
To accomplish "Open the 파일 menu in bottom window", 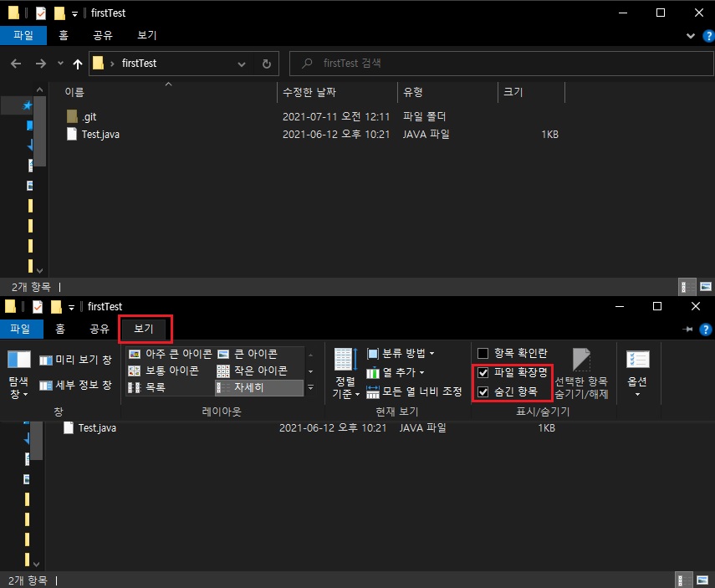I will pos(22,329).
